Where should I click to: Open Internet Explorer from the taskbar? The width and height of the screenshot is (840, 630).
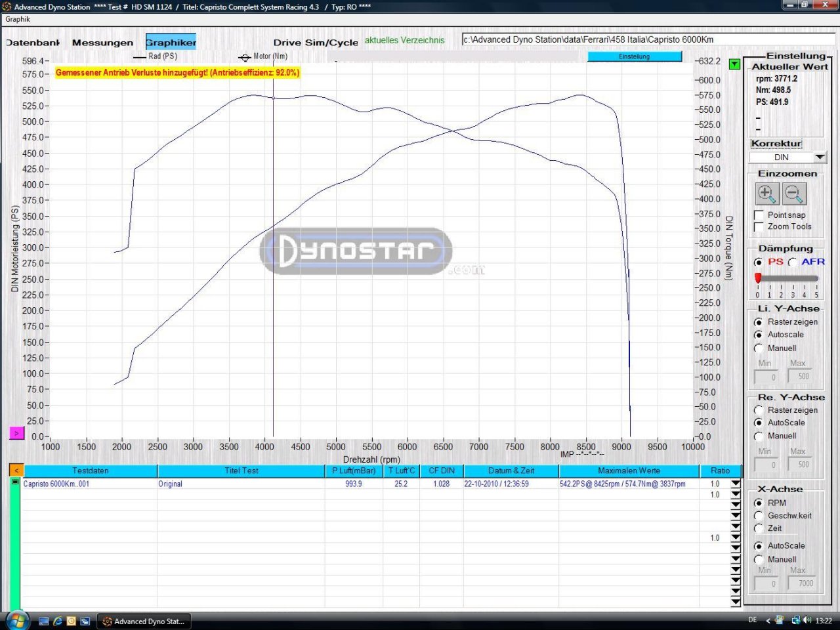[x=58, y=621]
